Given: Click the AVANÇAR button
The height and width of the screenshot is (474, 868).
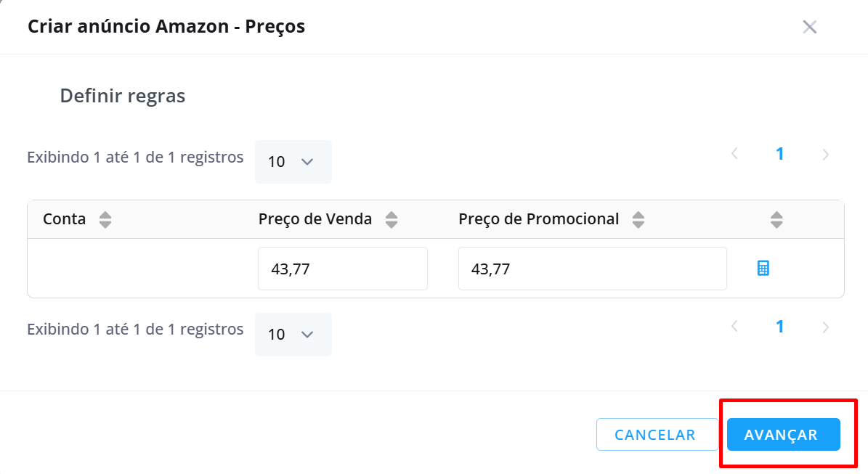Looking at the screenshot, I should 783,435.
